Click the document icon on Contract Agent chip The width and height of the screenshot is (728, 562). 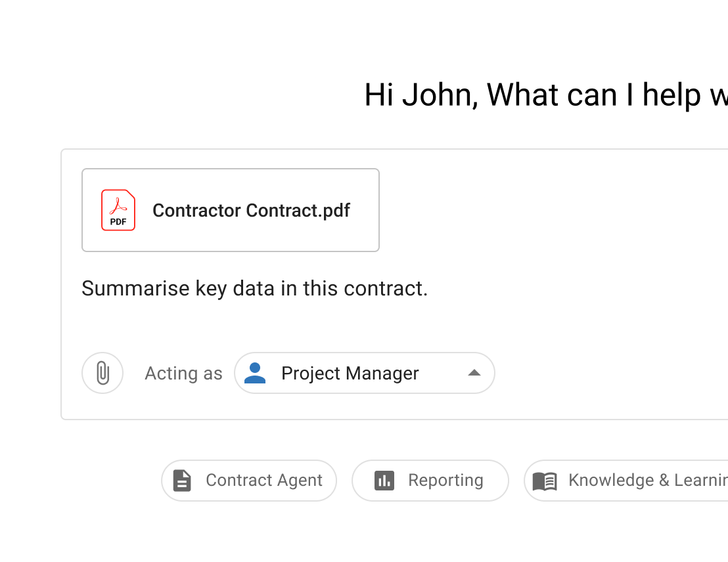point(181,480)
